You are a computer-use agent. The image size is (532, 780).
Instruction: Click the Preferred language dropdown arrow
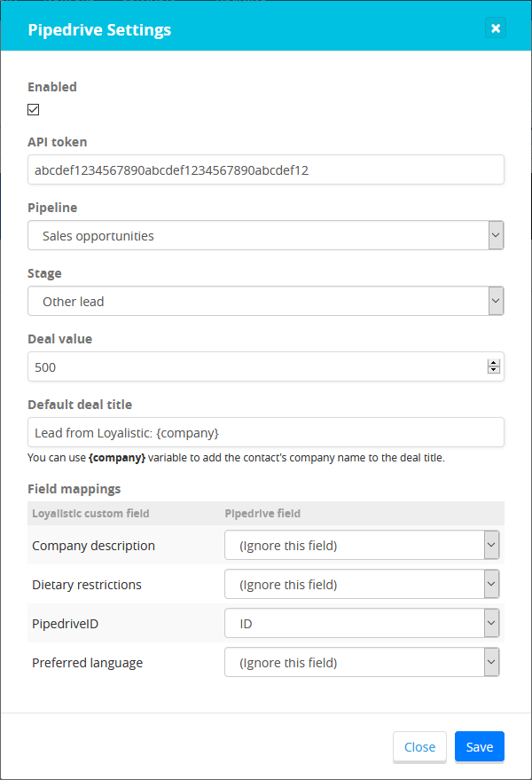(490, 662)
